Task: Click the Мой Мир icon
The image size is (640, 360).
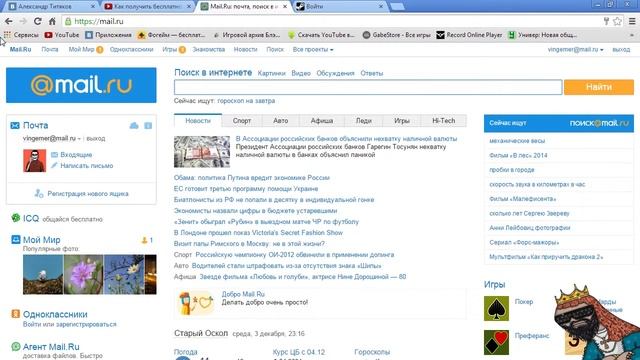Action: 16,240
